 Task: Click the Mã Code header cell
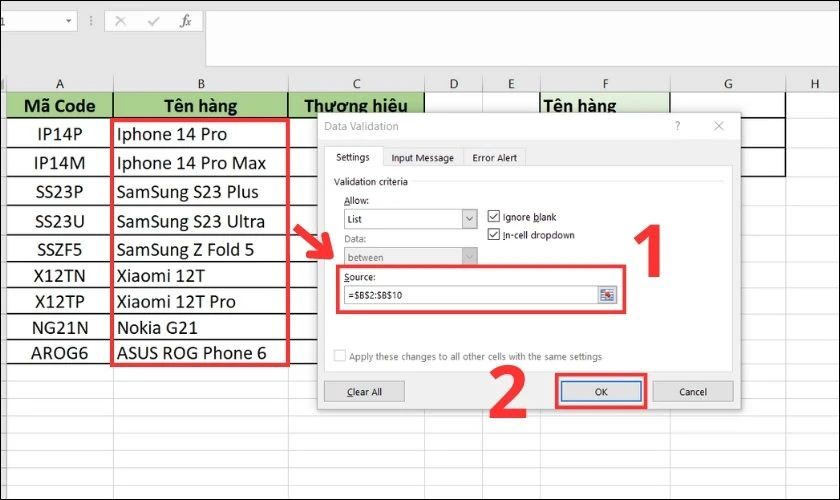59,106
